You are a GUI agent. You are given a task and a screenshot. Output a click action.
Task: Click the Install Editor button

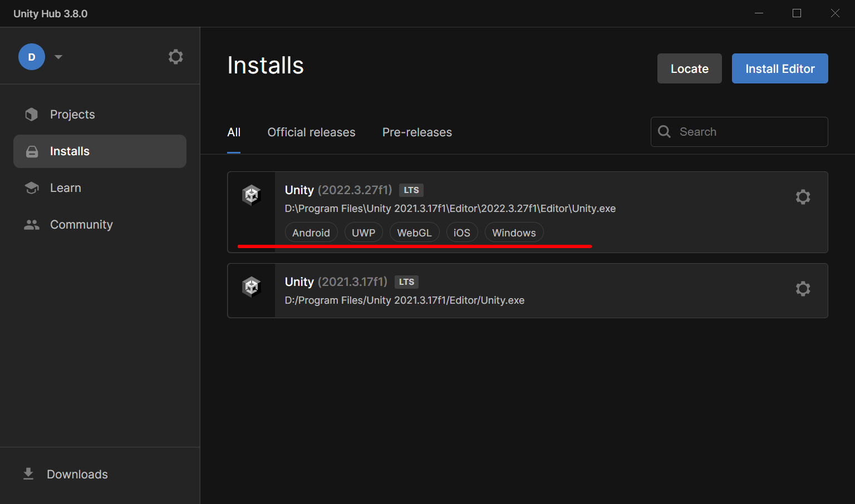[780, 68]
